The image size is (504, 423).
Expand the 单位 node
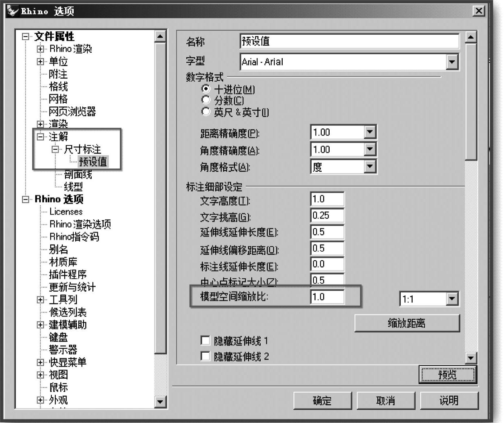click(x=40, y=61)
